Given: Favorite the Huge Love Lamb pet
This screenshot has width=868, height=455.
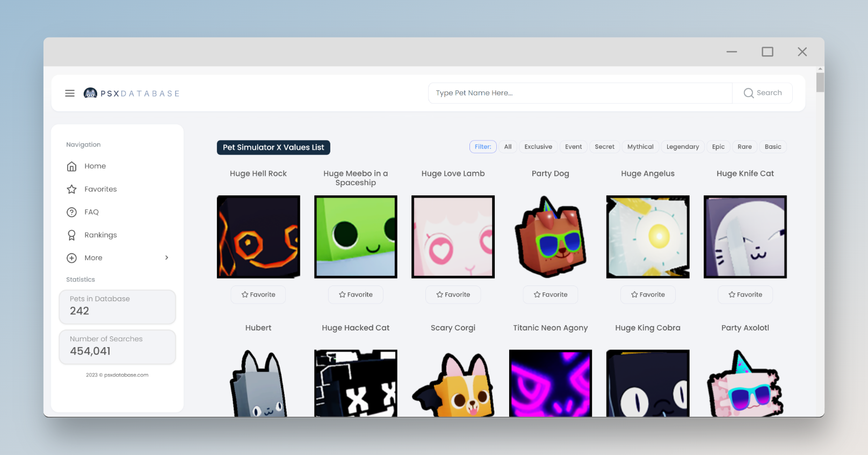Looking at the screenshot, I should 453,295.
